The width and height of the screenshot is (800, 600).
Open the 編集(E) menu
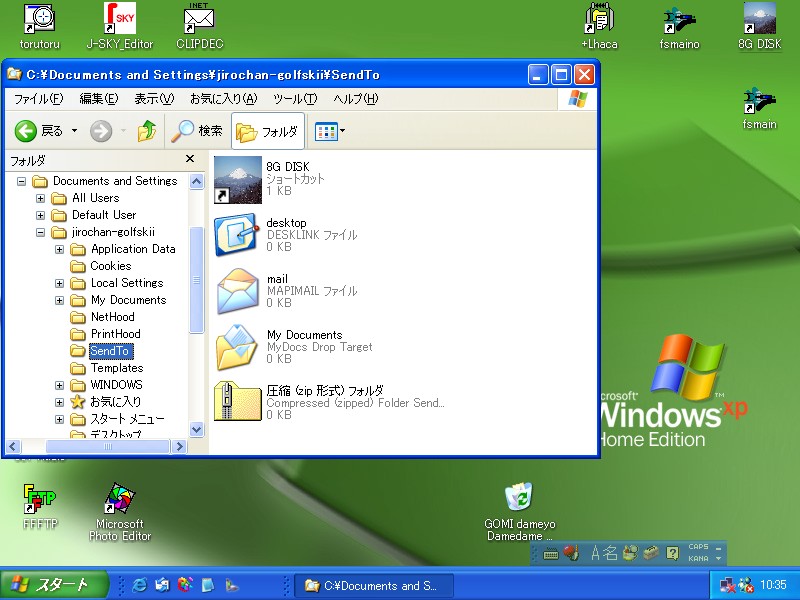click(x=98, y=98)
